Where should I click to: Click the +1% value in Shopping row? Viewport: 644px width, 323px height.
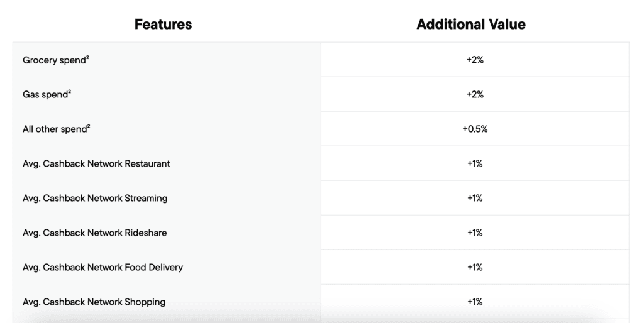point(475,302)
